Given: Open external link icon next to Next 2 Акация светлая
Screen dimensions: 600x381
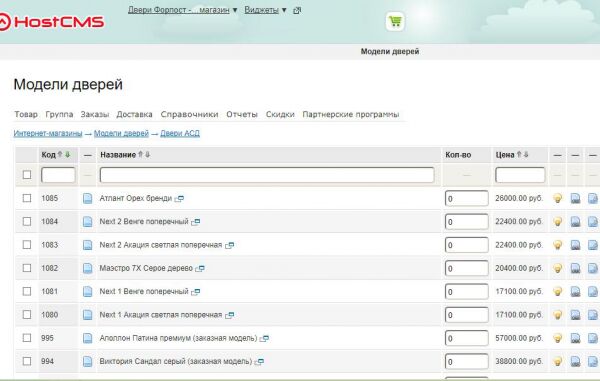Looking at the screenshot, I should point(229,245).
